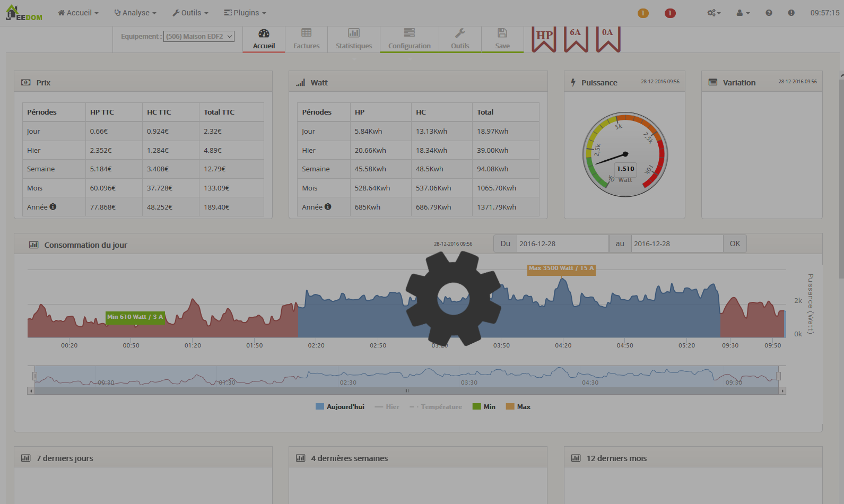Image resolution: width=844 pixels, height=504 pixels.
Task: Click the red notification badge
Action: click(x=670, y=13)
